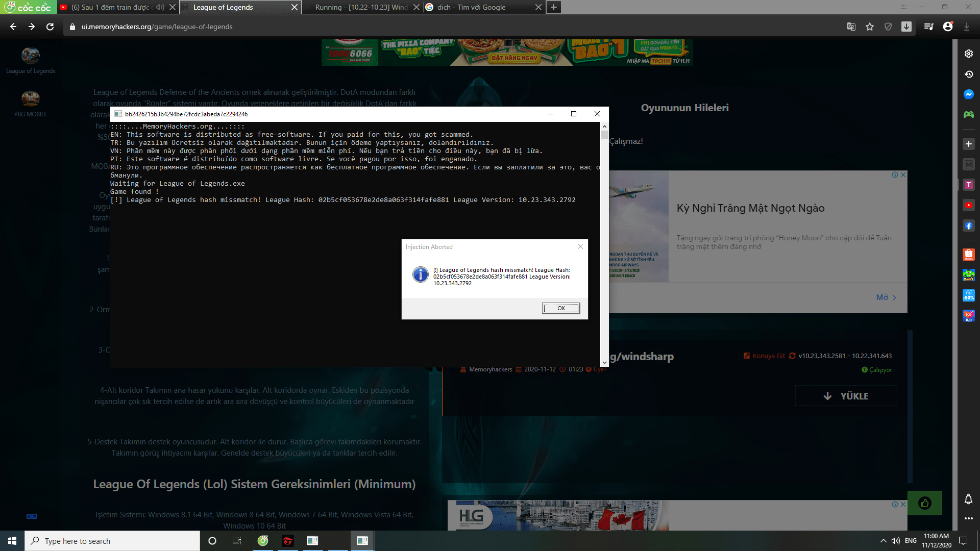This screenshot has height=551, width=980.
Task: Click the green thumbs-up button
Action: coord(924,503)
